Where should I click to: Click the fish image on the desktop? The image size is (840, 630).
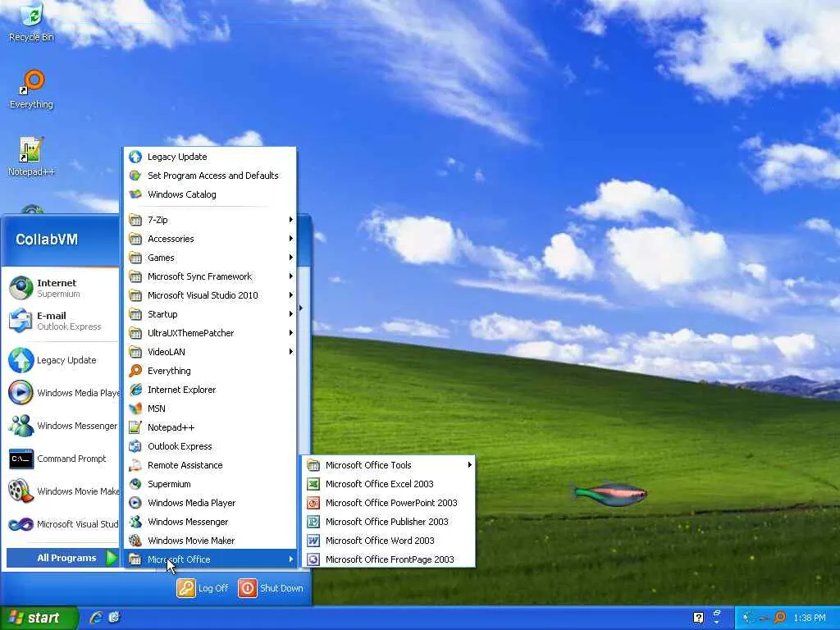609,493
